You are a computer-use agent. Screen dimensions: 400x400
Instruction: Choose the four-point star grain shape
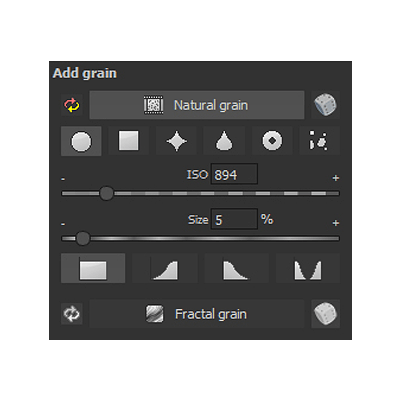point(176,141)
